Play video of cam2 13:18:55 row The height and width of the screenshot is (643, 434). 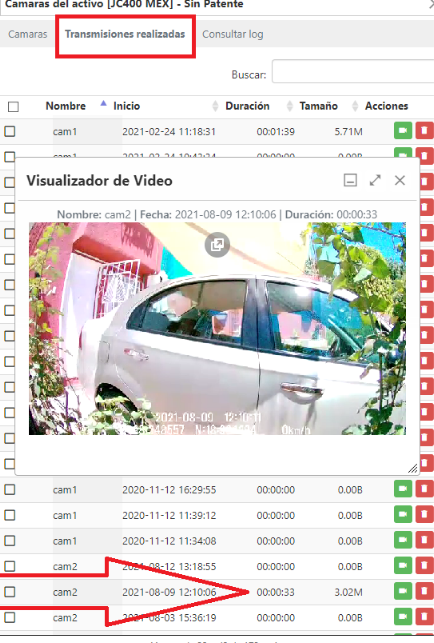pyautogui.click(x=403, y=565)
